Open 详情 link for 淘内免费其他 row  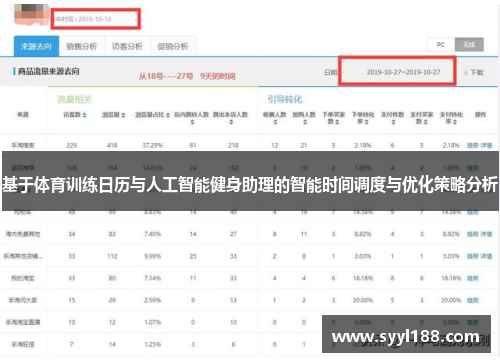(x=486, y=234)
